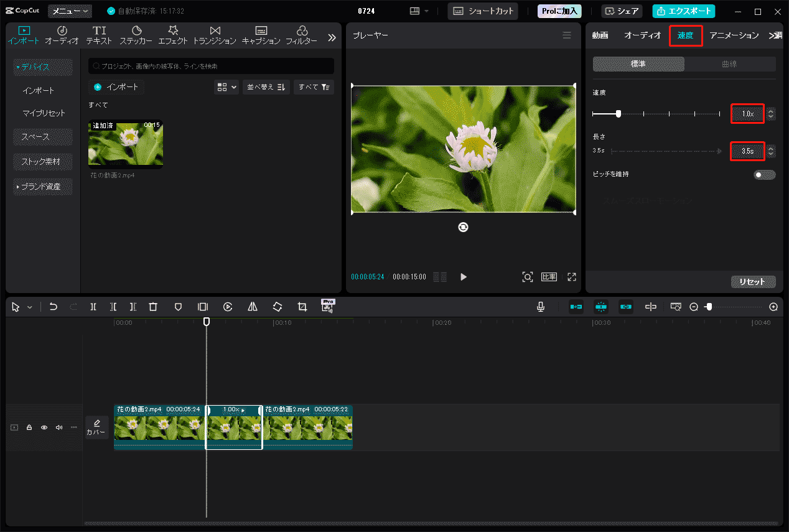789x532 pixels.
Task: Record voiceover with the microphone icon
Action: coord(541,307)
